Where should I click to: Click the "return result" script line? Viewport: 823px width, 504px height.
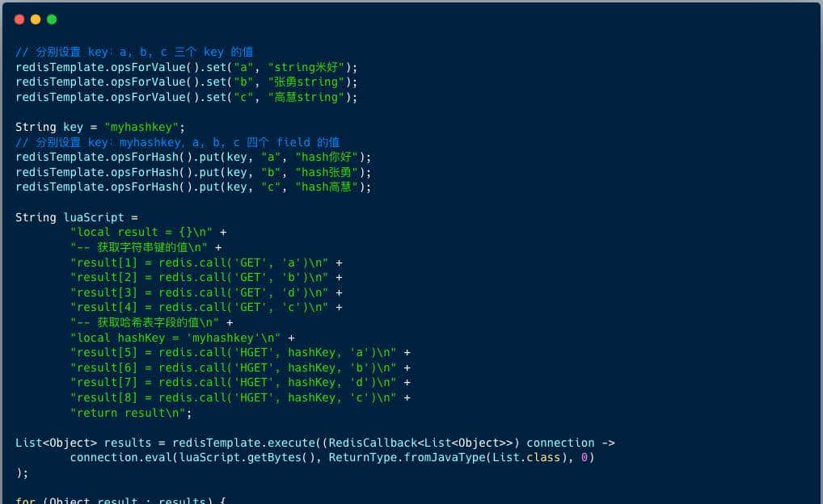[x=131, y=413]
